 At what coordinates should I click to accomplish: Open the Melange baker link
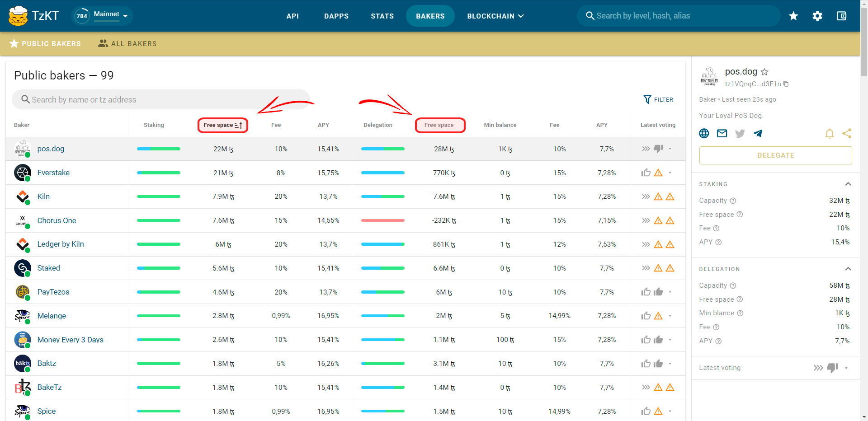click(x=52, y=316)
